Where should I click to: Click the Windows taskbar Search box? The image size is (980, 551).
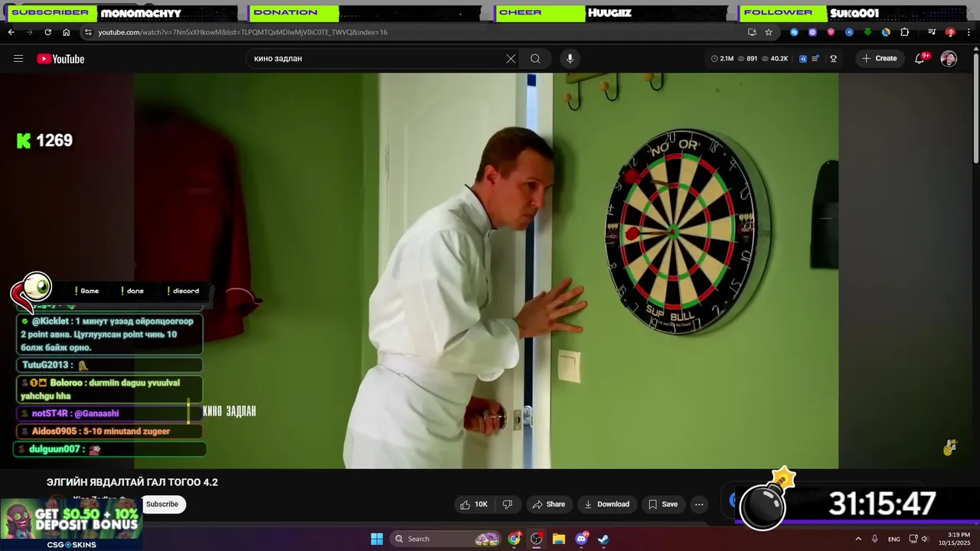446,539
